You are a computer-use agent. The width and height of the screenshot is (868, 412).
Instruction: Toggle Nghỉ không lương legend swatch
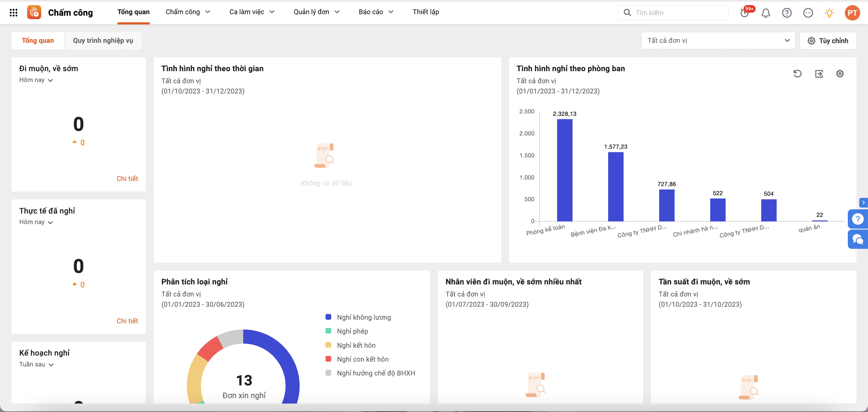point(328,317)
